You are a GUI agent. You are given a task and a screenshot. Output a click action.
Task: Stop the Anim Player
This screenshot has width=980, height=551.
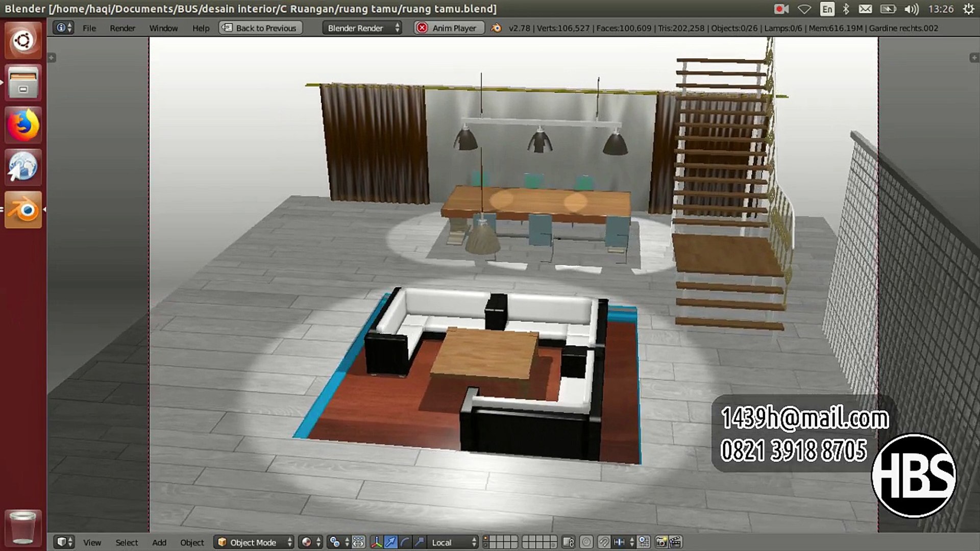448,28
